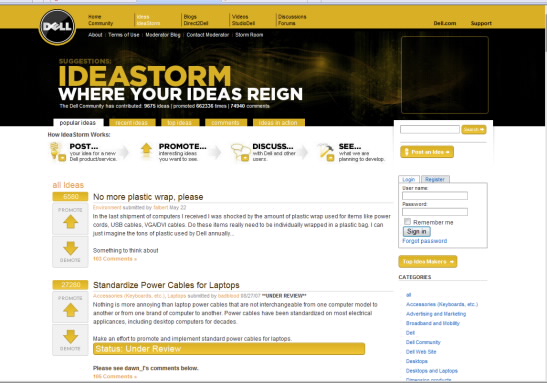The width and height of the screenshot is (547, 383).
Task: Select the 'all' category
Action: click(x=409, y=295)
